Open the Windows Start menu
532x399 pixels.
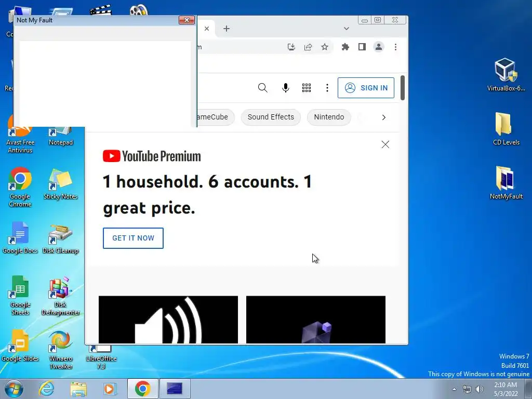pos(14,389)
